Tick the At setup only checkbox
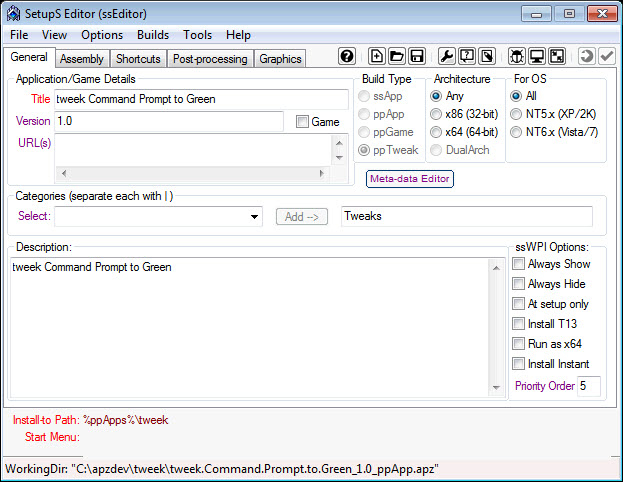Viewport: 623px width, 482px height. tap(518, 304)
